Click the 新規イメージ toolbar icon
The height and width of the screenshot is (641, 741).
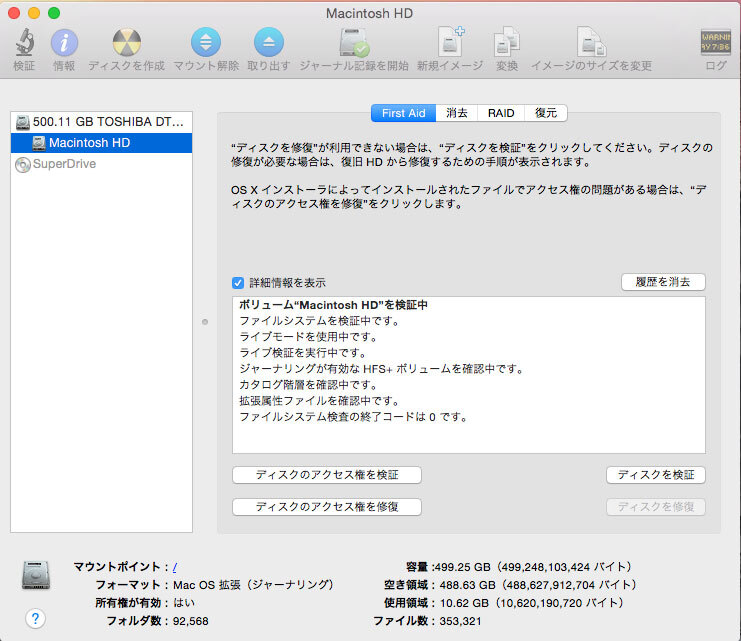pyautogui.click(x=450, y=42)
